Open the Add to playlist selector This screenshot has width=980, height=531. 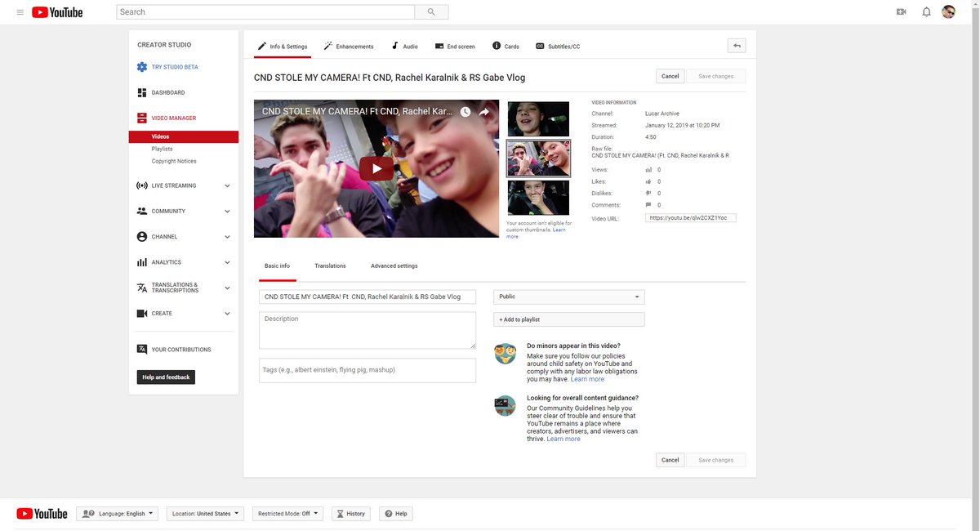pyautogui.click(x=569, y=319)
